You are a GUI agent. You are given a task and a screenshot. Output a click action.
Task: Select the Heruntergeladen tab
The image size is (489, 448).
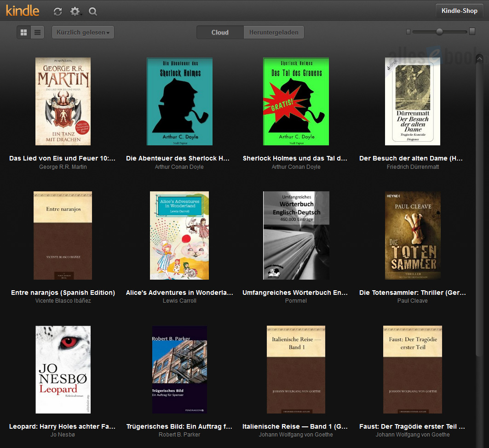coord(274,32)
